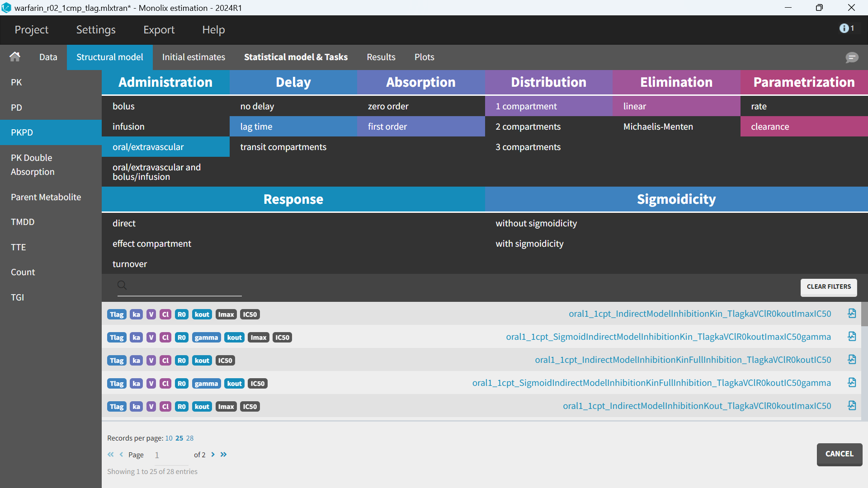Click the home icon in tab bar
868x488 pixels.
coord(15,57)
